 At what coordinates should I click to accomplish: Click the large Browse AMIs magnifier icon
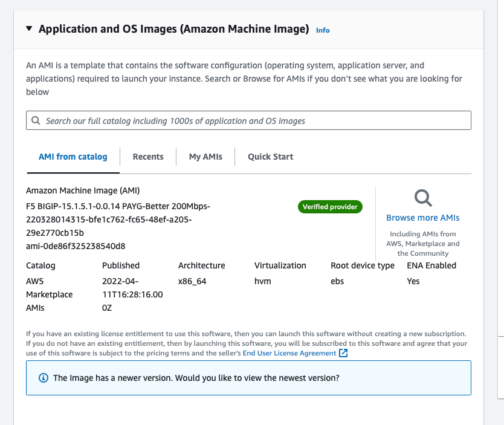pos(422,198)
